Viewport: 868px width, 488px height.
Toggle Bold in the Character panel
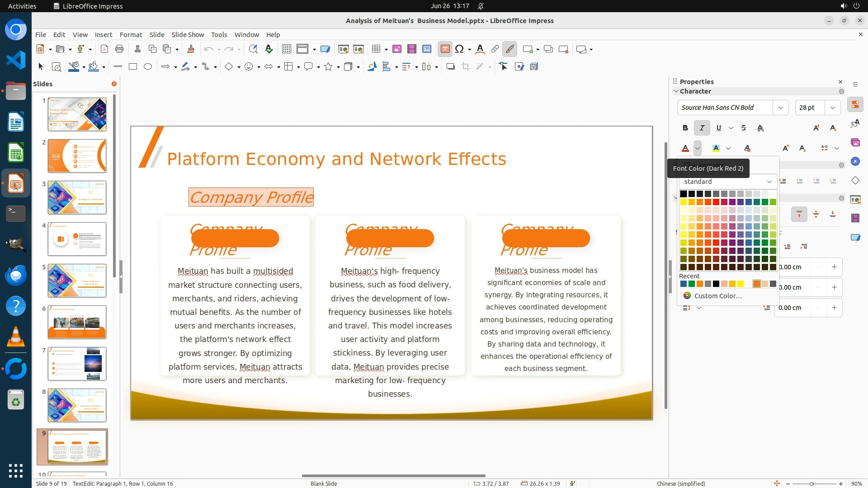point(685,128)
